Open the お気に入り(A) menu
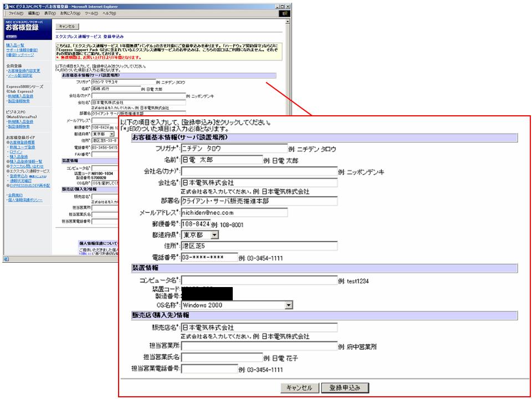The image size is (532, 399). click(x=70, y=13)
